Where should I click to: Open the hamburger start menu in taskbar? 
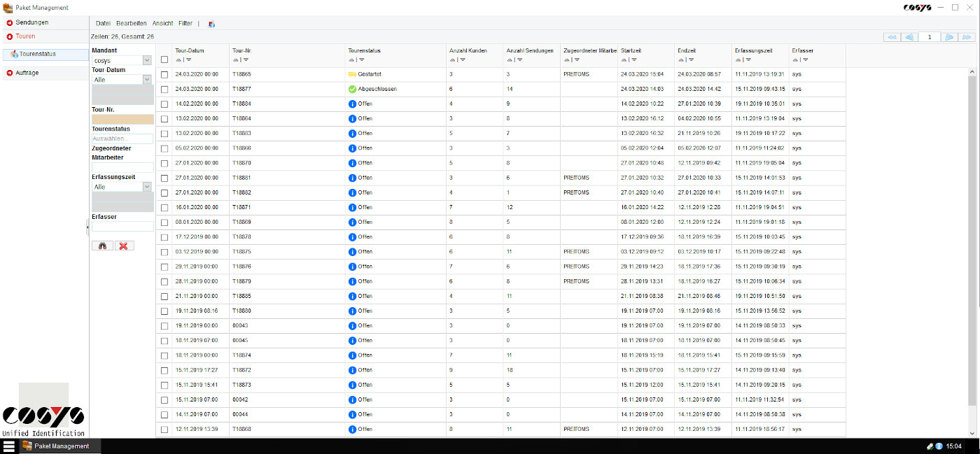point(9,446)
